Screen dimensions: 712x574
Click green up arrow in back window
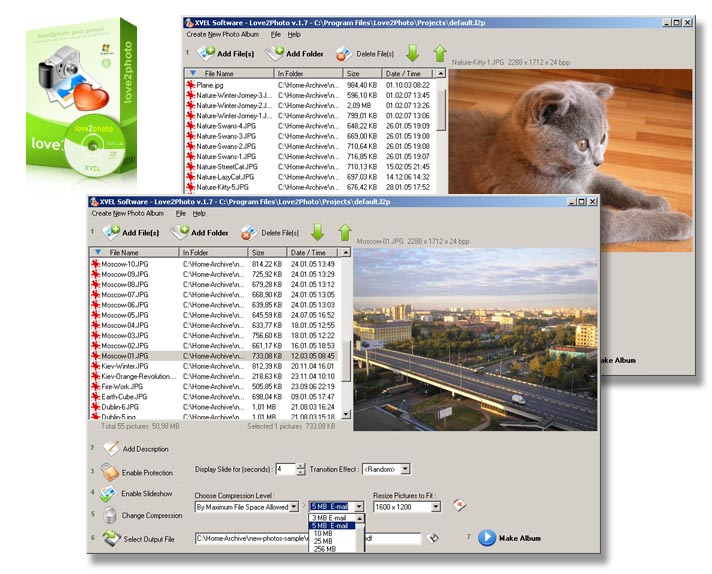pyautogui.click(x=440, y=53)
